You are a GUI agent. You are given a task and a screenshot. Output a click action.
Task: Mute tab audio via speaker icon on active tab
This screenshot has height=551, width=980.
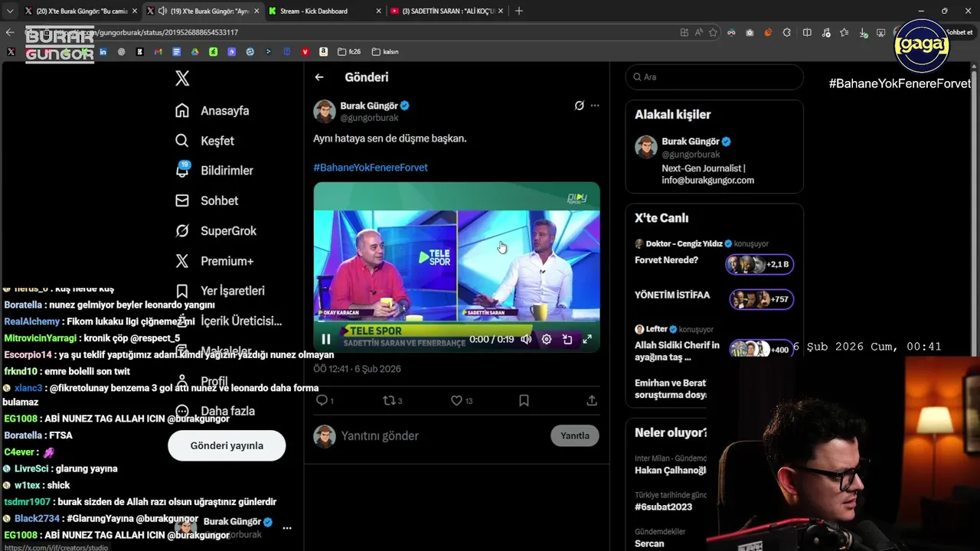162,11
